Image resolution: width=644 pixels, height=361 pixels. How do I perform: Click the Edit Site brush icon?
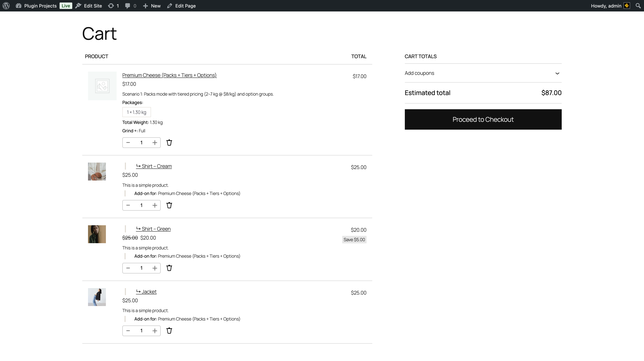pos(79,6)
